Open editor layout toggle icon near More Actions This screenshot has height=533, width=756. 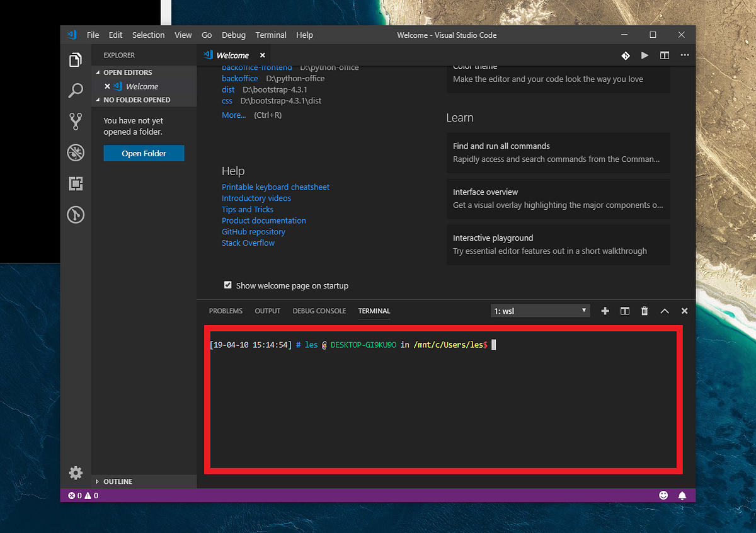(x=664, y=55)
